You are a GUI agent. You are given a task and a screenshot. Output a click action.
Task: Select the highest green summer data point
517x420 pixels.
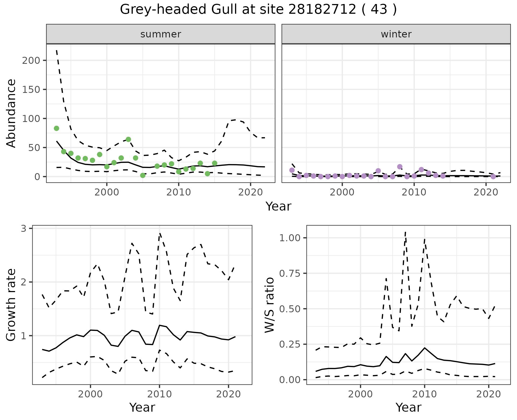57,128
